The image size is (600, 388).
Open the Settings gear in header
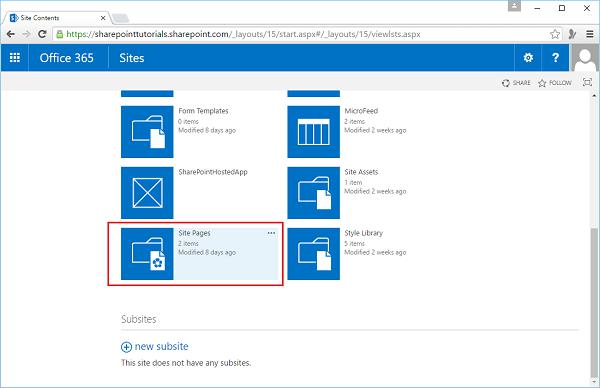click(x=528, y=58)
